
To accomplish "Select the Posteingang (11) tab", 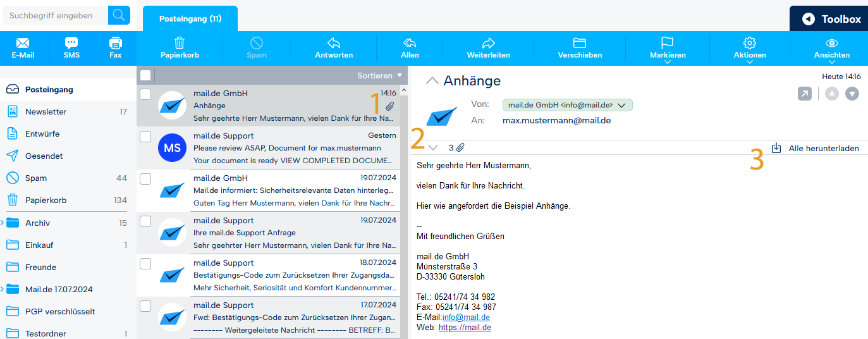I will click(190, 19).
